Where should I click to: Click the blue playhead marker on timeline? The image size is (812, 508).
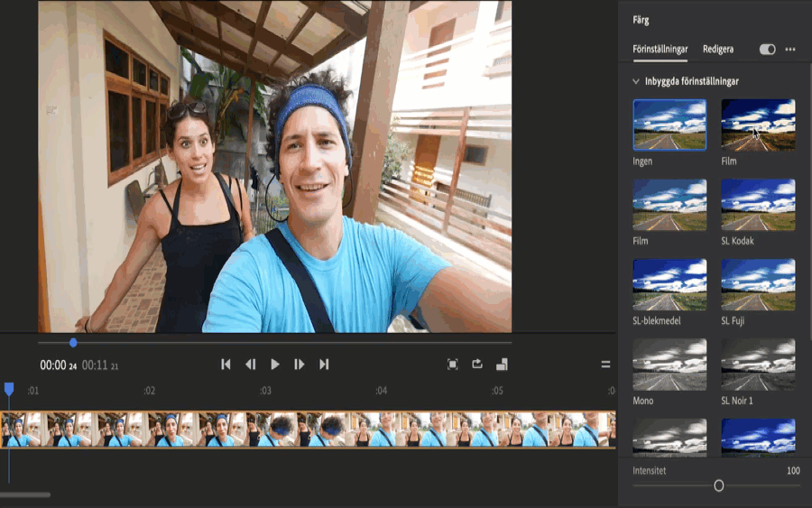click(9, 389)
